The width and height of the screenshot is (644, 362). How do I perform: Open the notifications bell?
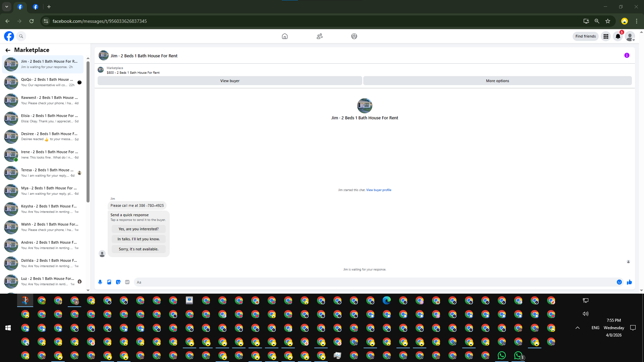pyautogui.click(x=618, y=36)
